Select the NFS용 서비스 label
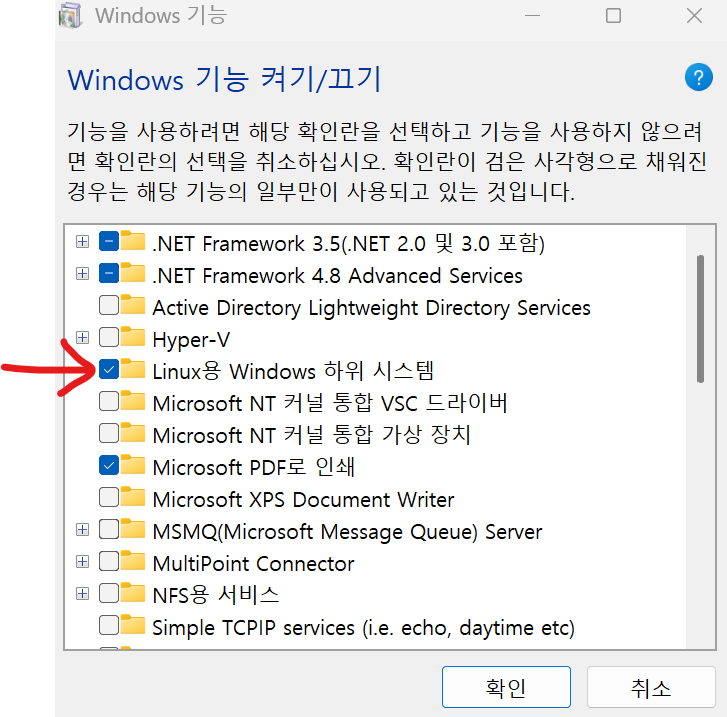Viewport: 727px width, 717px height. (x=216, y=595)
